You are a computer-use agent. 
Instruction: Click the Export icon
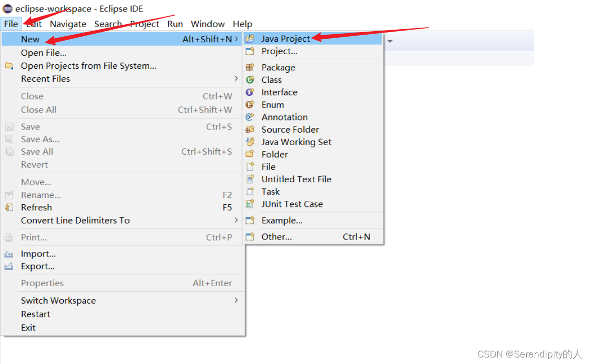(x=9, y=267)
